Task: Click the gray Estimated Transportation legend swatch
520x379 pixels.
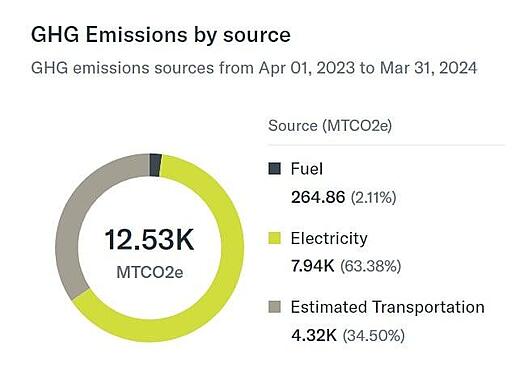Action: click(x=275, y=307)
